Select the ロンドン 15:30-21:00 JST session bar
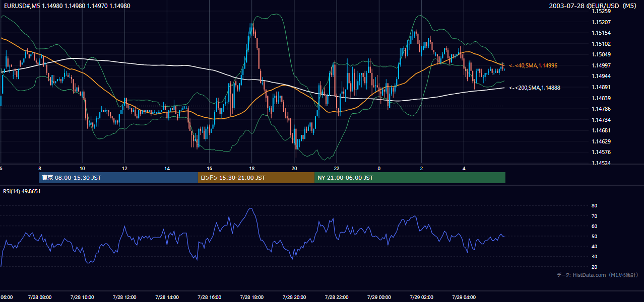Screen dimensions: 644x302 [x=256, y=178]
